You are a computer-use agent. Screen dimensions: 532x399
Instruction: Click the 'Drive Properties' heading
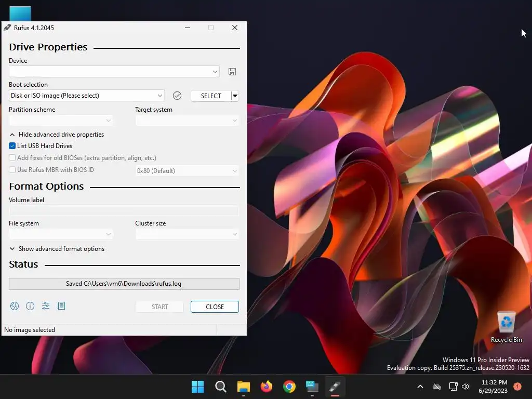click(x=48, y=47)
